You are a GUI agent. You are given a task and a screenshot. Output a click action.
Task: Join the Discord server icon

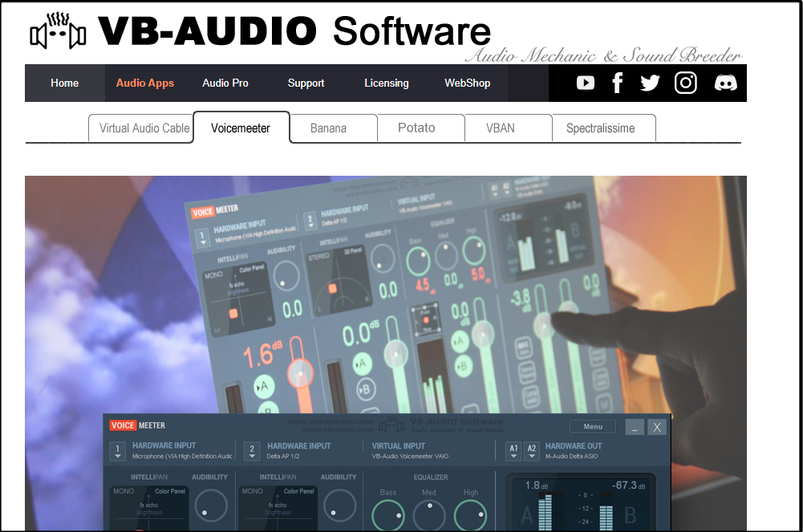pos(726,83)
